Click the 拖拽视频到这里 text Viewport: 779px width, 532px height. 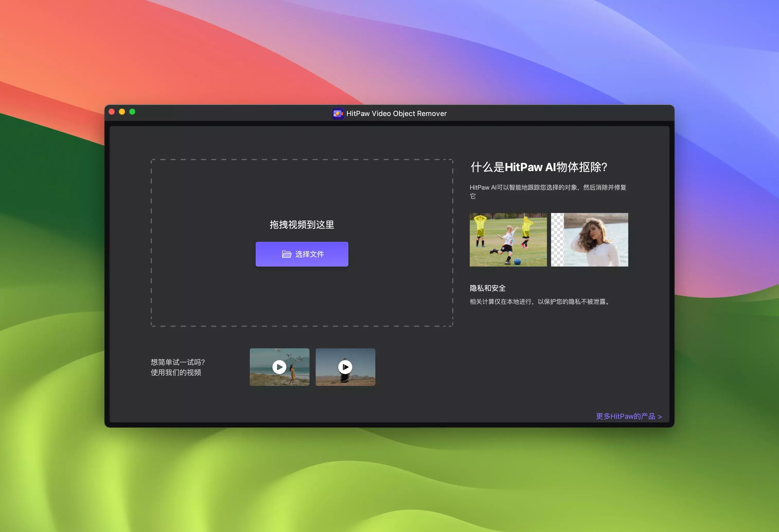(x=302, y=225)
